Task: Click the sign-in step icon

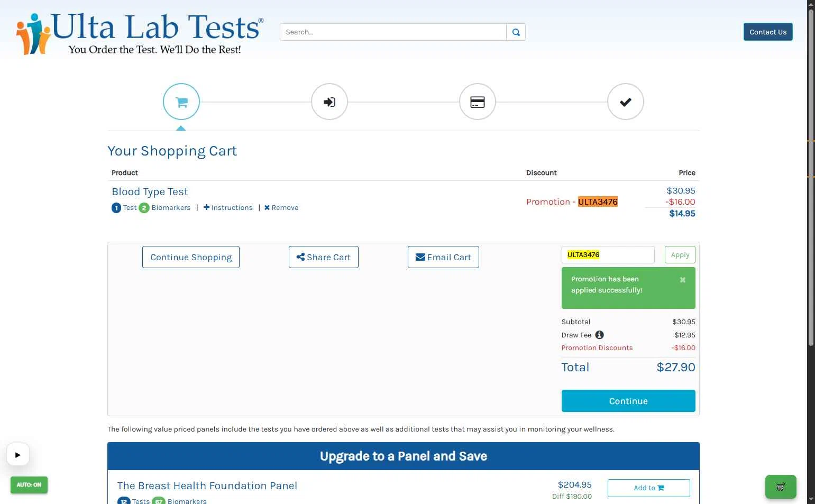Action: (x=329, y=102)
